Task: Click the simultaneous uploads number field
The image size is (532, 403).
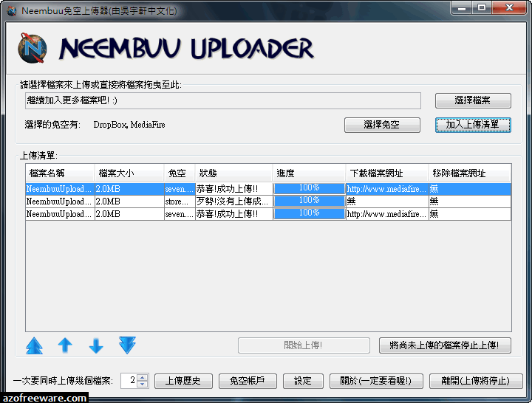Action: tap(129, 381)
